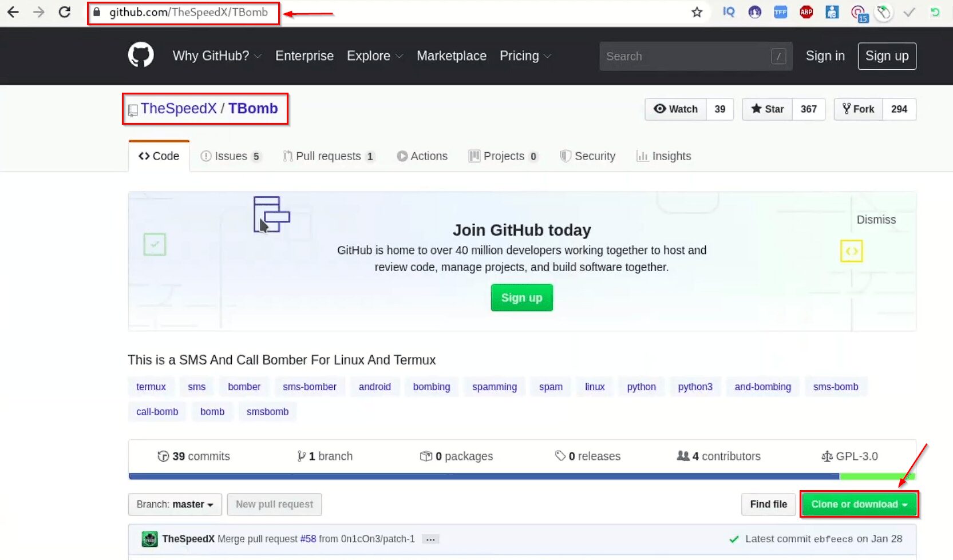The height and width of the screenshot is (560, 953).
Task: Open TheSpeedX owner profile link
Action: click(179, 109)
